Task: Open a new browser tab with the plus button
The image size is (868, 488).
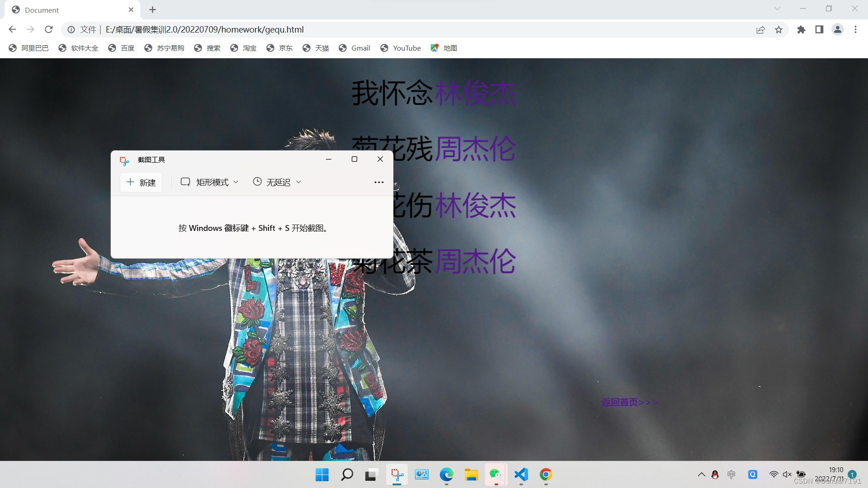Action: pyautogui.click(x=152, y=10)
